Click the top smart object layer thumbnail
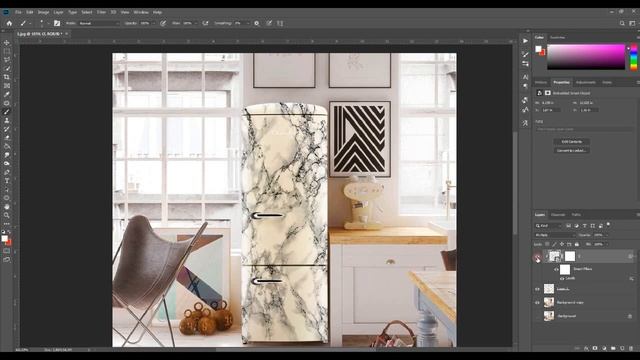This screenshot has height=360, width=640. point(554,256)
